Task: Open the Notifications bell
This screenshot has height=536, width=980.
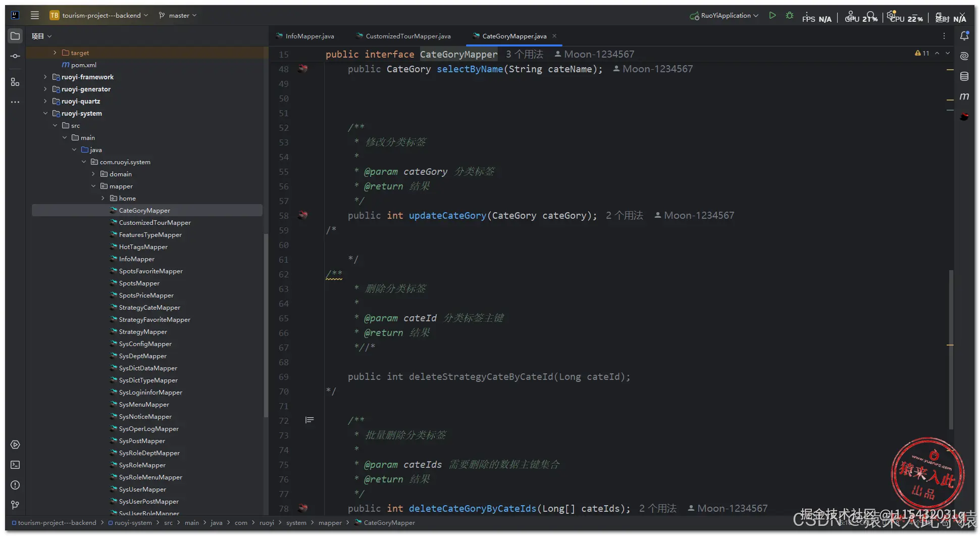Action: 964,36
